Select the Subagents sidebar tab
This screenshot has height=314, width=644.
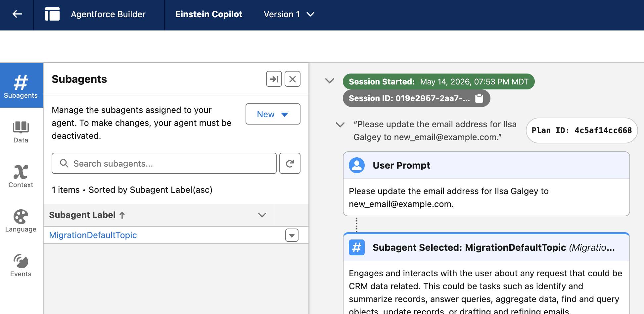21,85
